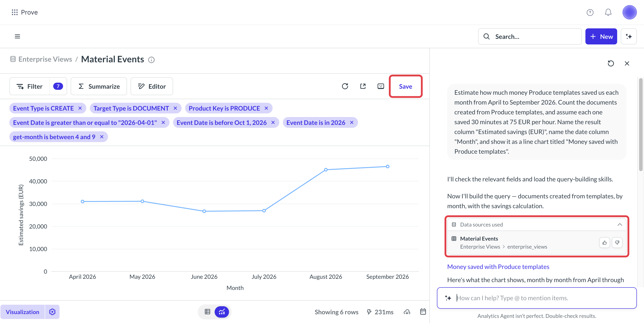Click the feedback smiley icon in toolbar
644x323 pixels.
(381, 86)
